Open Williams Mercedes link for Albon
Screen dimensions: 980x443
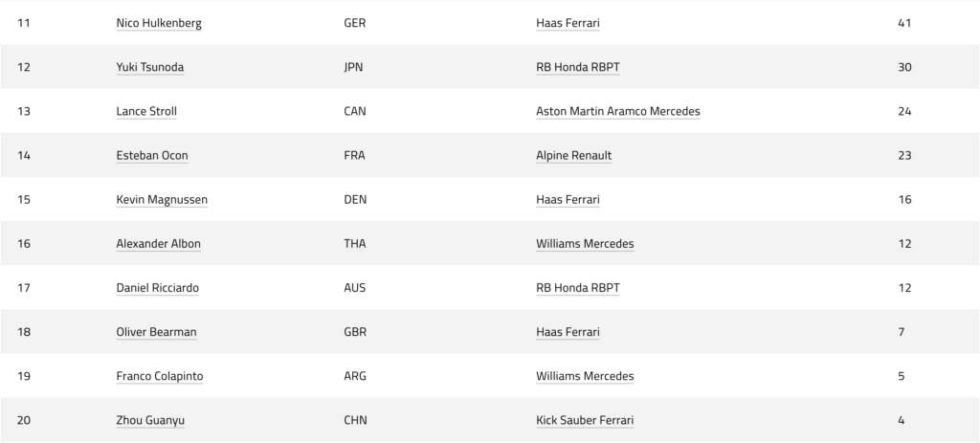coord(585,244)
